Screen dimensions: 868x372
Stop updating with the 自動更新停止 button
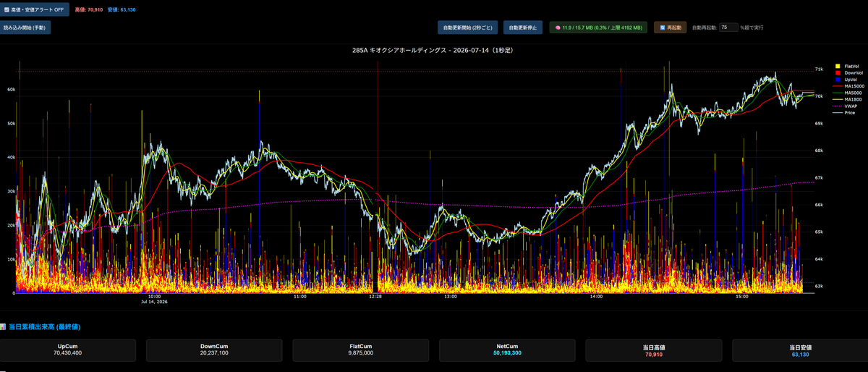point(524,28)
